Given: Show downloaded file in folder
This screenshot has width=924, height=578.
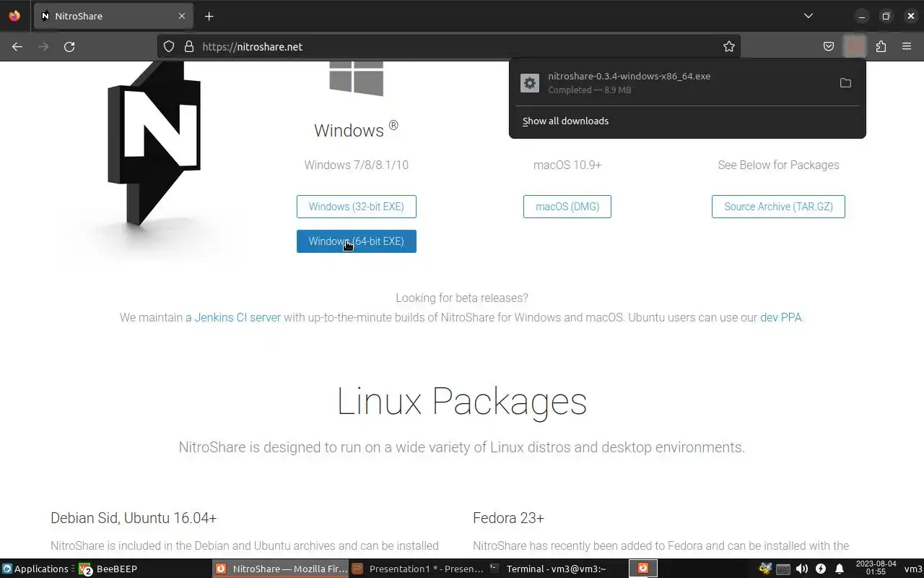Looking at the screenshot, I should tap(845, 83).
